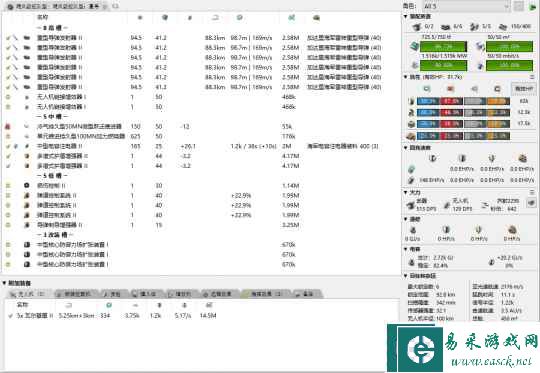Open the character selection dropdown
Viewport: 540px width, 373px height.
tap(466, 6)
